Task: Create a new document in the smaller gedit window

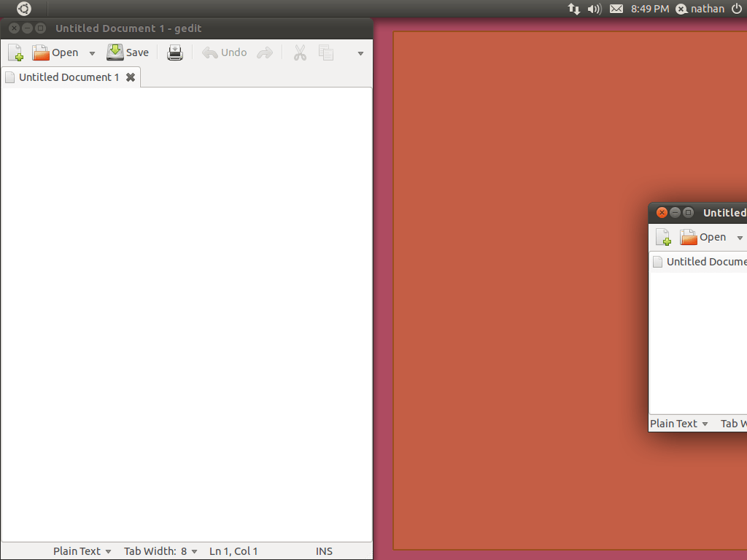Action: point(663,236)
